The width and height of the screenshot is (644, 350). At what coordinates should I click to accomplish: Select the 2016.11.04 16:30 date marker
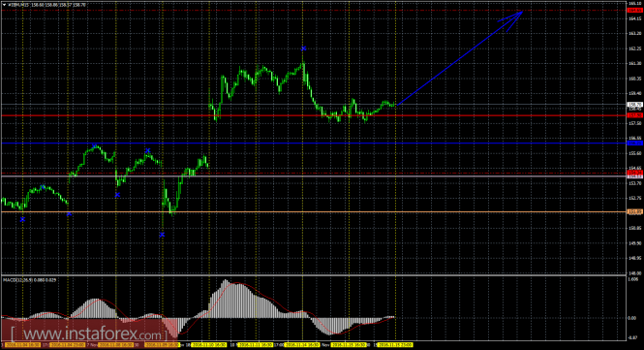22,345
